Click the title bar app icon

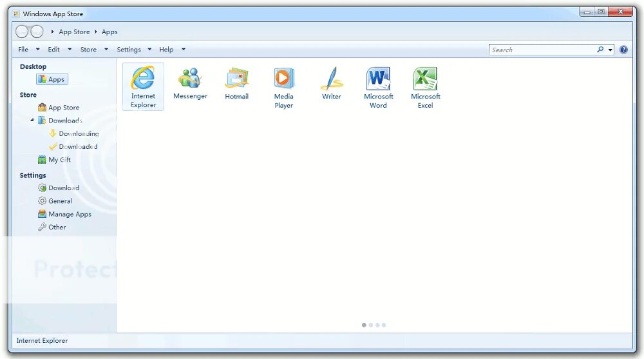point(16,14)
